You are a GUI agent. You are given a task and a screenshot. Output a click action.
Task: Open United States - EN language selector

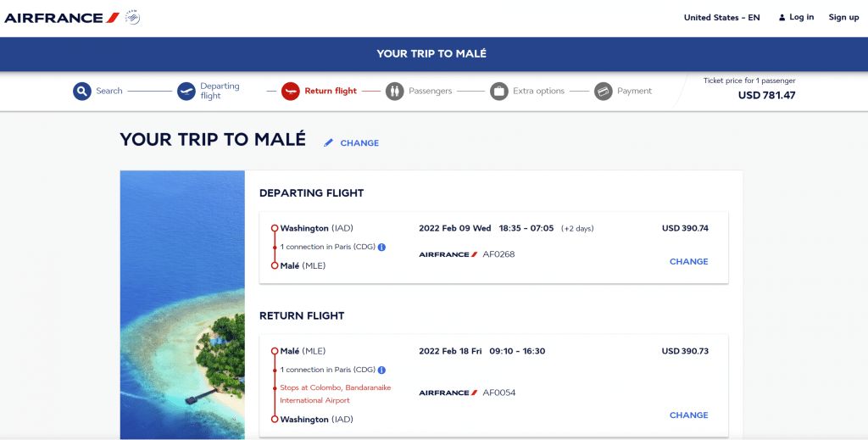tap(722, 18)
